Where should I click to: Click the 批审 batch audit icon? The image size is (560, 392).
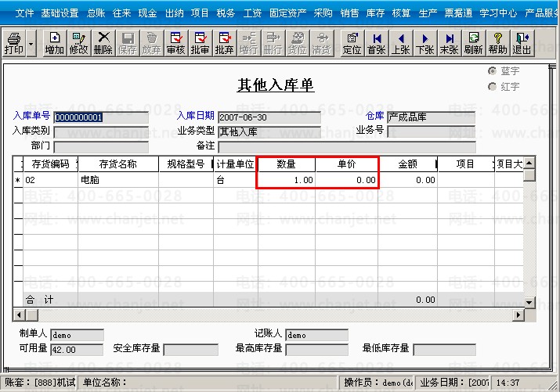tap(200, 44)
